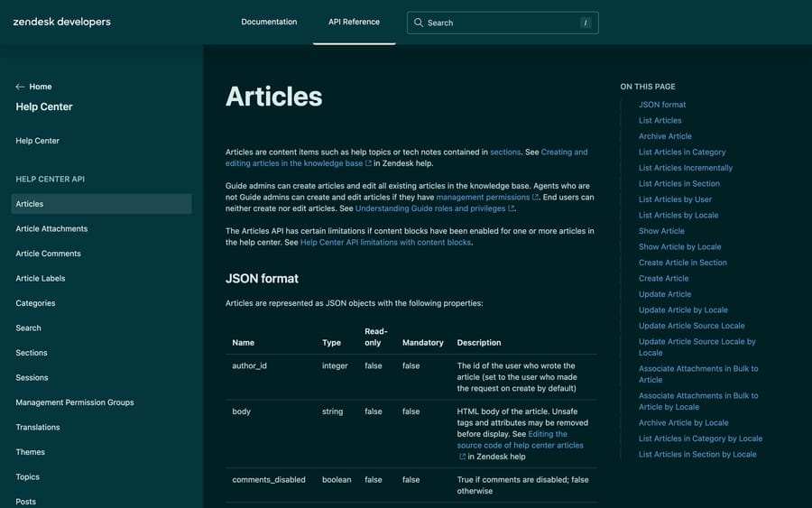Select Article Attachments in sidebar
812x508 pixels.
point(51,229)
